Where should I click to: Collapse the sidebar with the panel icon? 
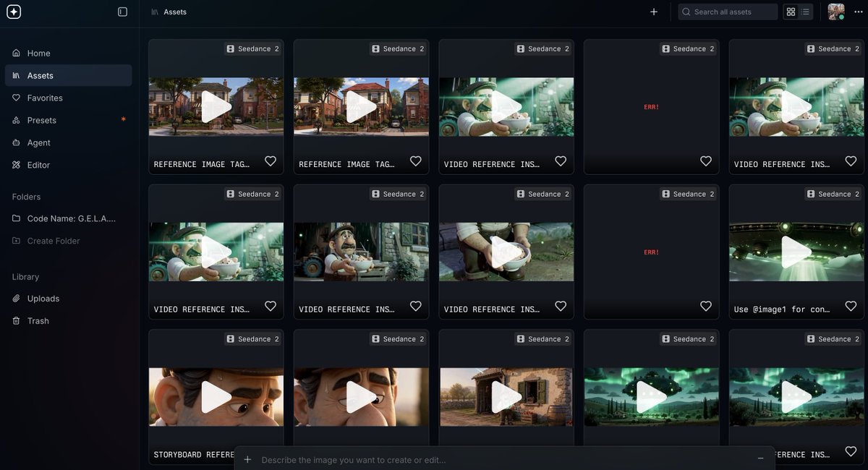click(122, 12)
